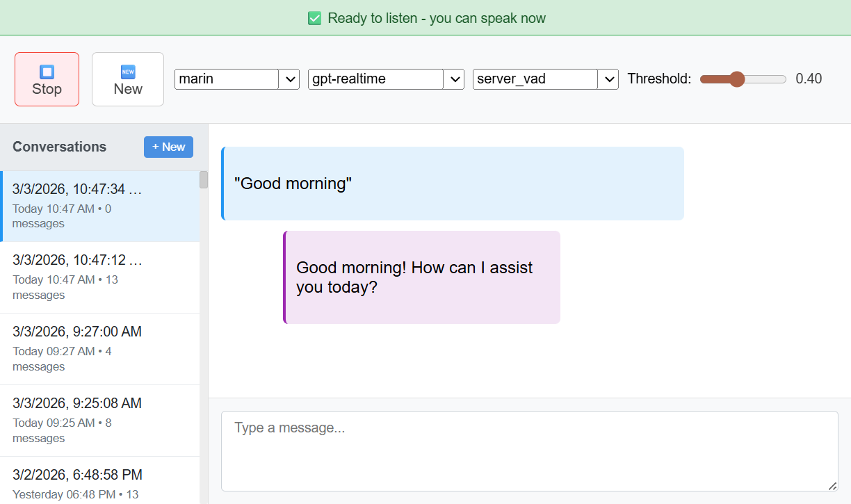Open yesterday's 3/2/2026, 6:48:58 PM conversation

(x=99, y=483)
